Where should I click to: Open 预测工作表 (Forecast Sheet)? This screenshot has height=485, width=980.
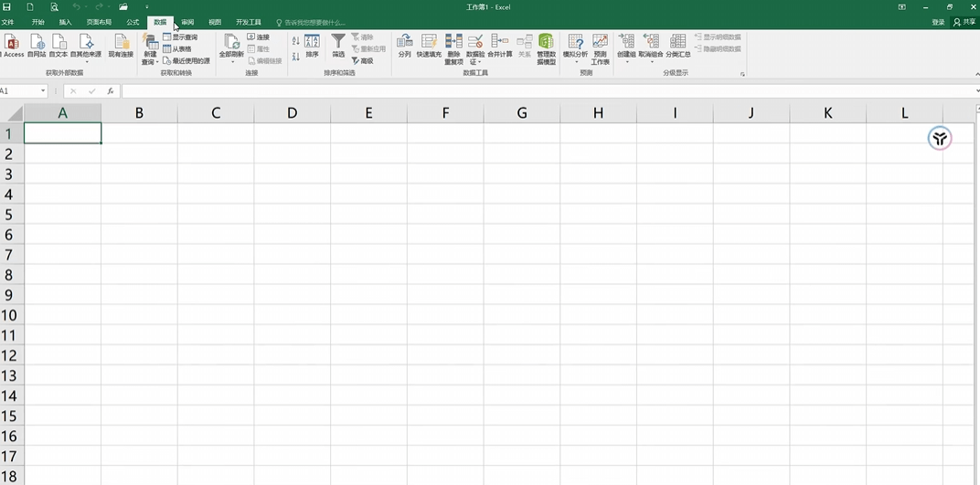tap(600, 43)
